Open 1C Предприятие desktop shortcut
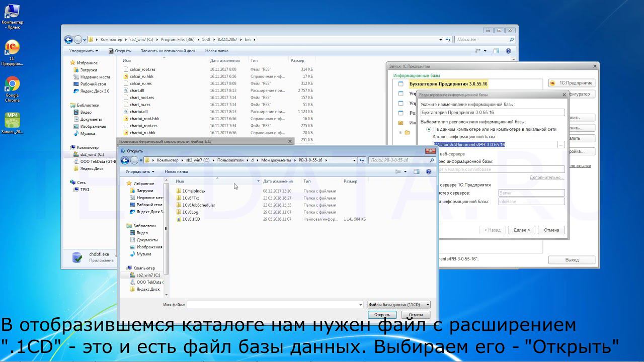The height and width of the screenshot is (362, 644). (12, 53)
